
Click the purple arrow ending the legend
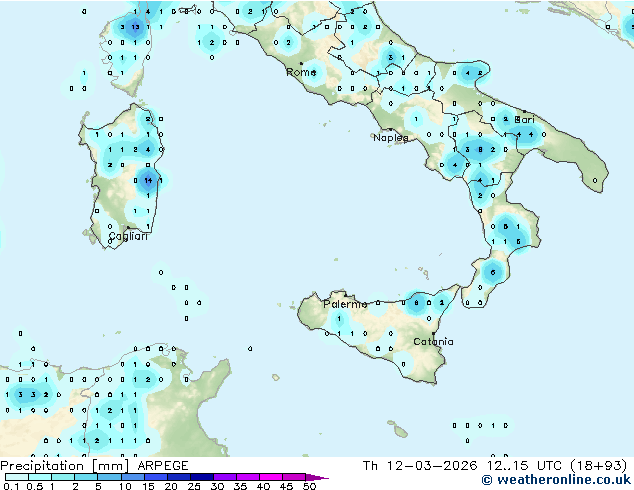coord(317,477)
